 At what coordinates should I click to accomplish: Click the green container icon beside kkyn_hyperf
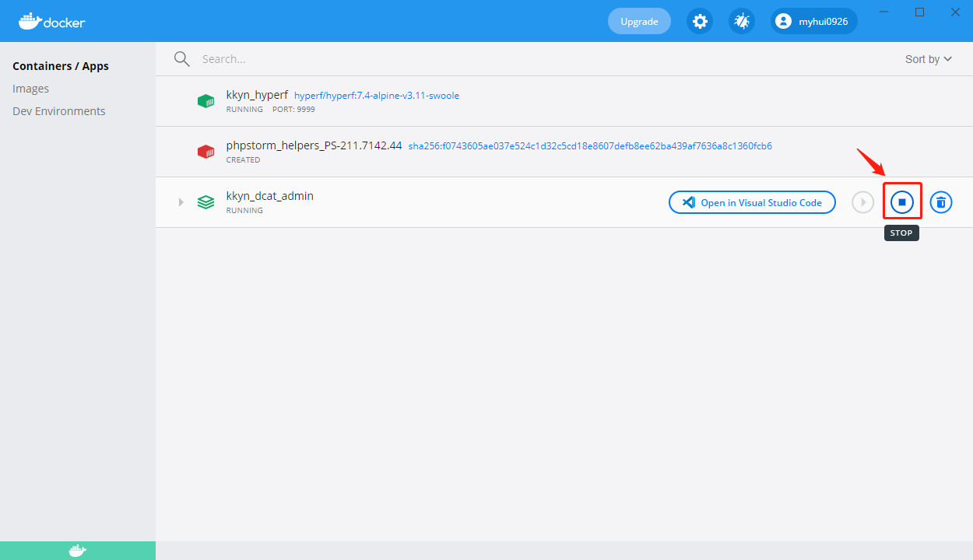pos(205,100)
